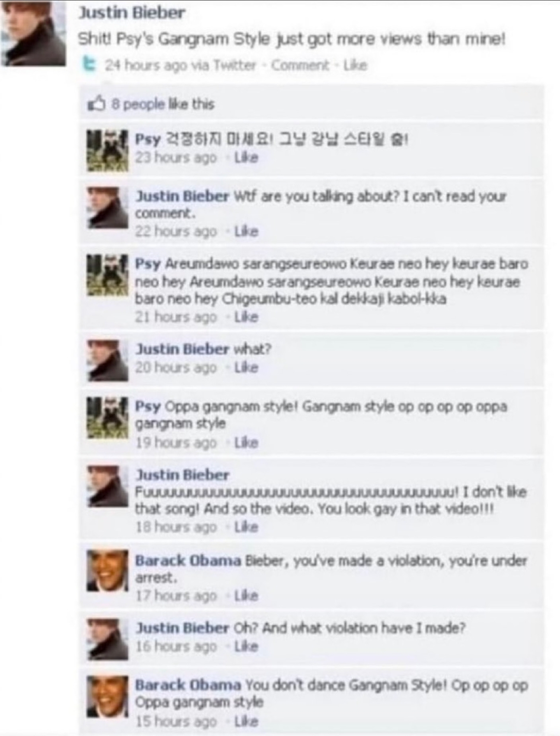Click Barack Obama's avatar on the arrest comment
This screenshot has height=736, width=560.
click(x=107, y=570)
